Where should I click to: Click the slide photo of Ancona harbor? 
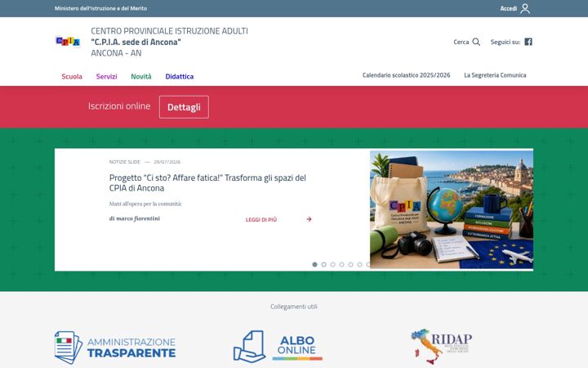(x=452, y=209)
